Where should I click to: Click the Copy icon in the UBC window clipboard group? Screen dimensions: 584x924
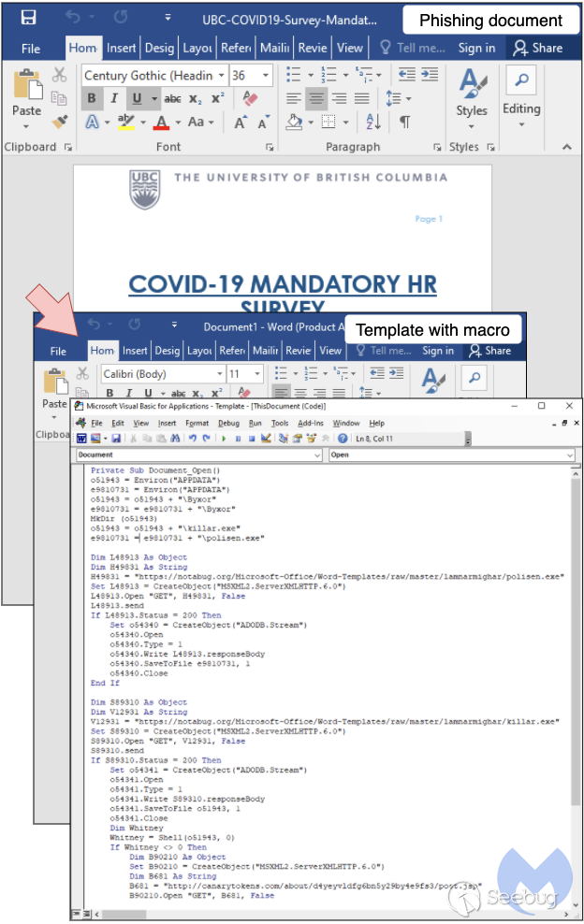58,98
